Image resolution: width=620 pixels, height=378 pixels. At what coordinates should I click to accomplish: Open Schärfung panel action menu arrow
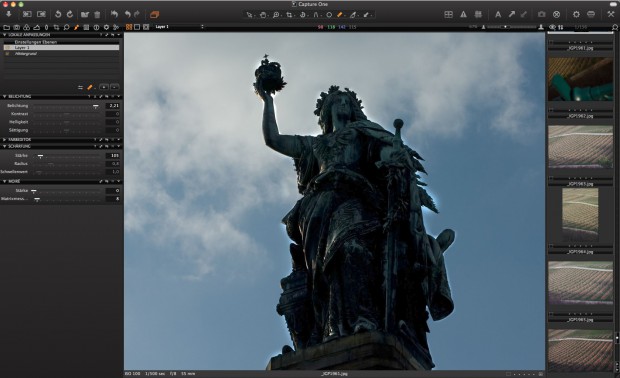[x=119, y=146]
